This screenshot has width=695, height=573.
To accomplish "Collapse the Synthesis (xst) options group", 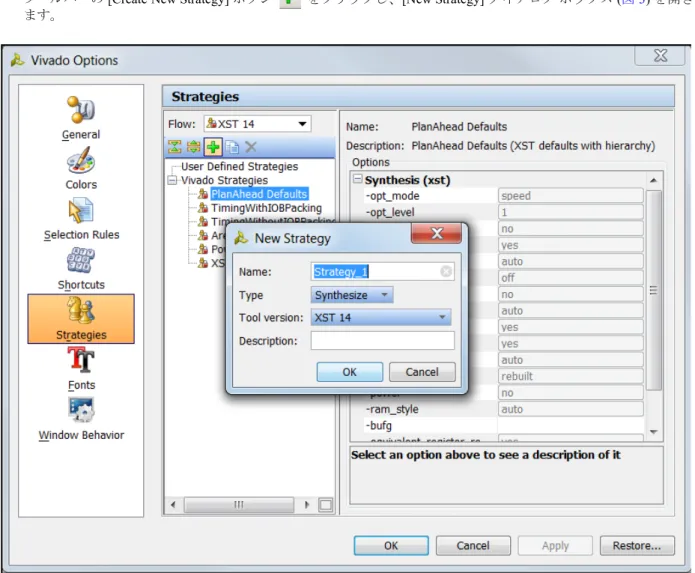I will coord(357,179).
